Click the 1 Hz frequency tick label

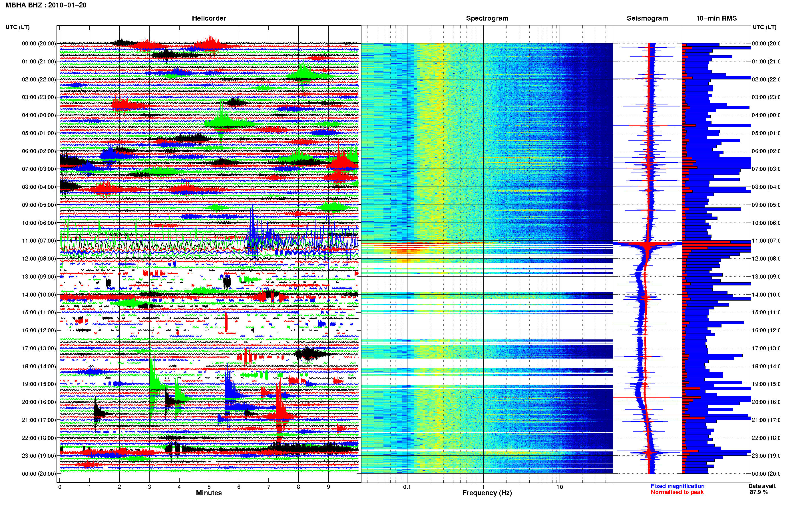click(483, 487)
